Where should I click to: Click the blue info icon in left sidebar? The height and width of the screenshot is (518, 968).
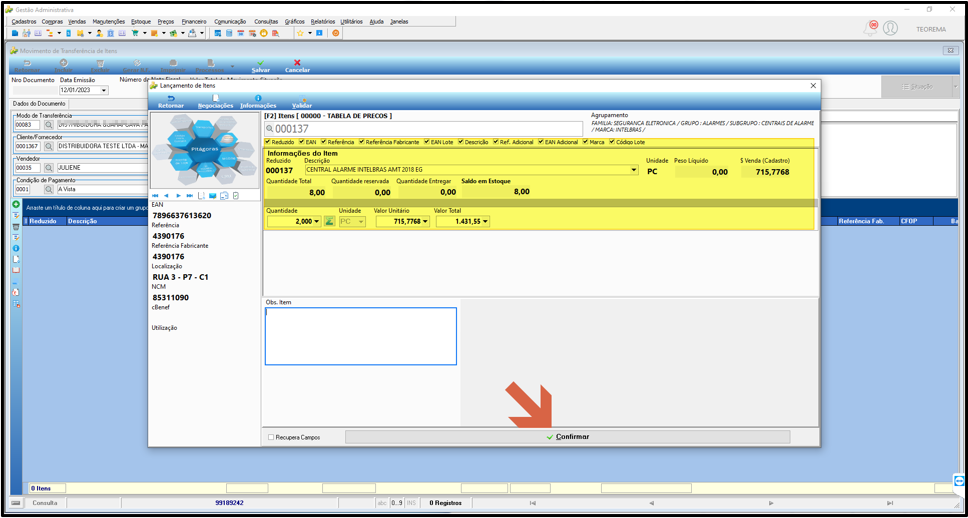[x=16, y=248]
